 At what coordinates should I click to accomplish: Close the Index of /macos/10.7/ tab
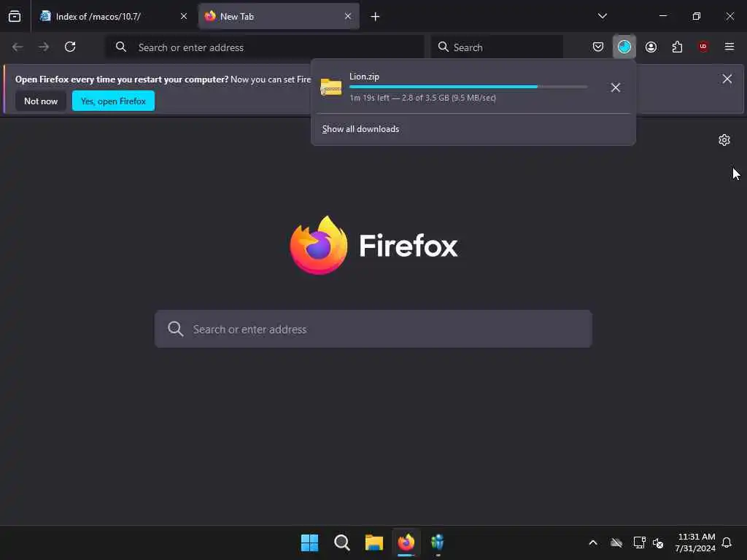click(x=183, y=16)
